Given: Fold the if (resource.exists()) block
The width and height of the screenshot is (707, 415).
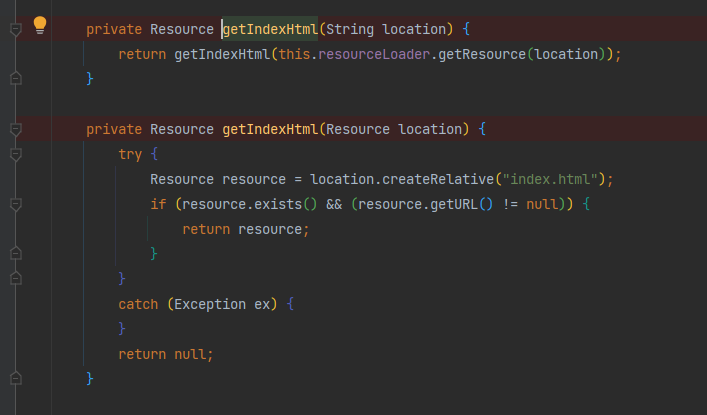Looking at the screenshot, I should point(16,205).
